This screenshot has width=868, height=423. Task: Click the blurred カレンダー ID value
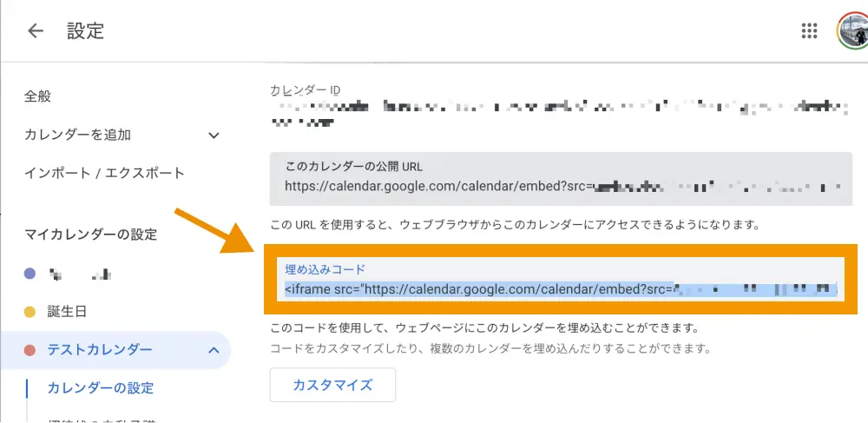(556, 114)
